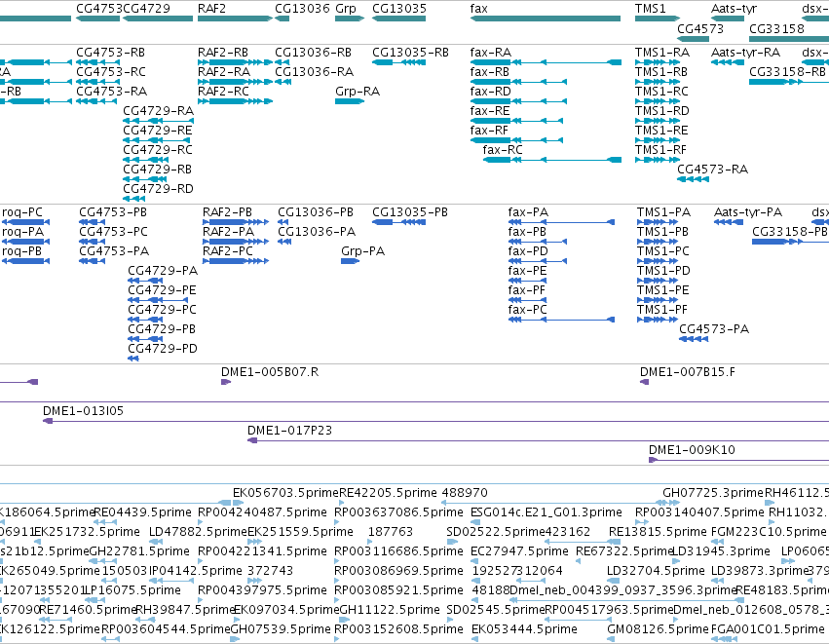Click the CG13035 gene label
829x644 pixels.
pos(399,9)
